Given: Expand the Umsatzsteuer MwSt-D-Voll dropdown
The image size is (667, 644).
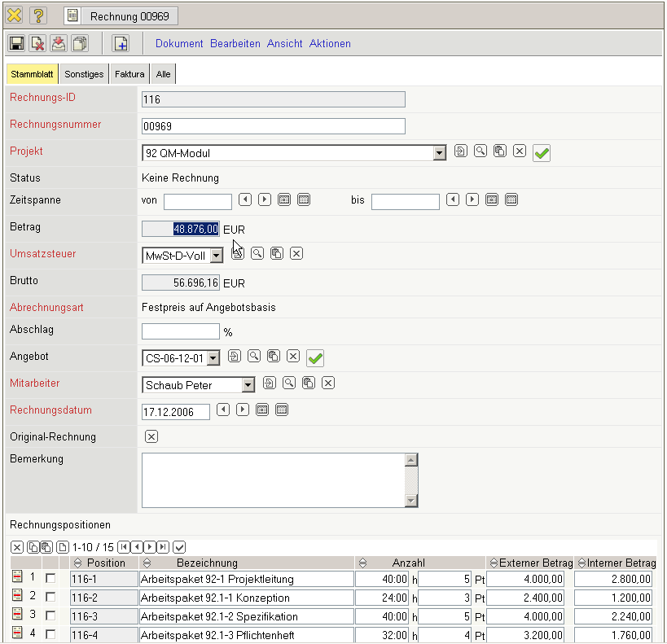Looking at the screenshot, I should 216,256.
